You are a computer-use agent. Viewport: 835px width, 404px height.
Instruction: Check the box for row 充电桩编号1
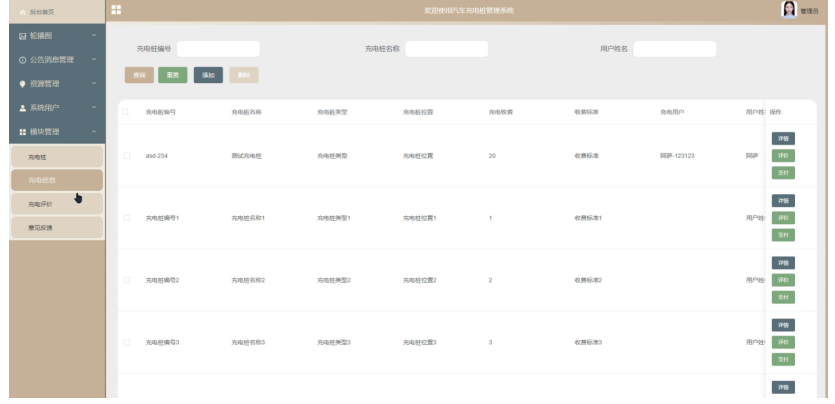point(127,218)
